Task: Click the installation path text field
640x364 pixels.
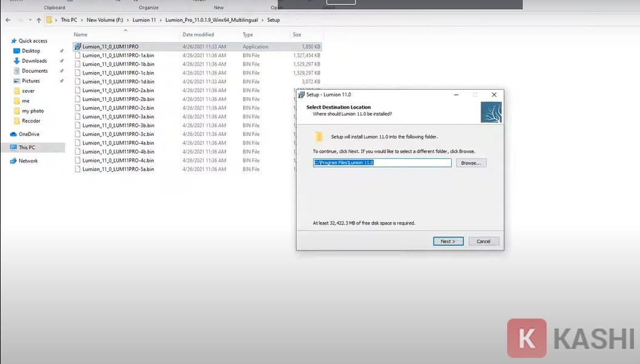Action: (x=382, y=163)
